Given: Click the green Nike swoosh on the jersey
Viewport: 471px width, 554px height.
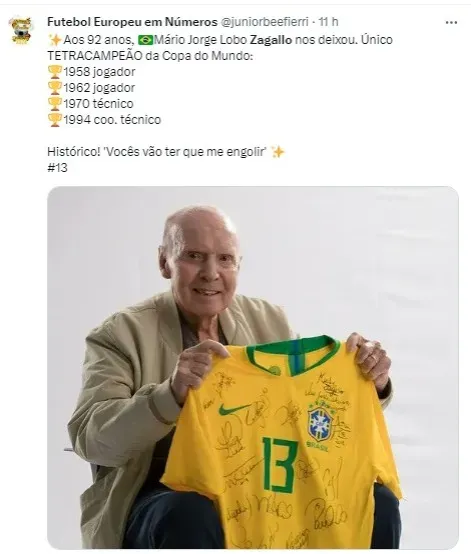Looking at the screenshot, I should (233, 409).
